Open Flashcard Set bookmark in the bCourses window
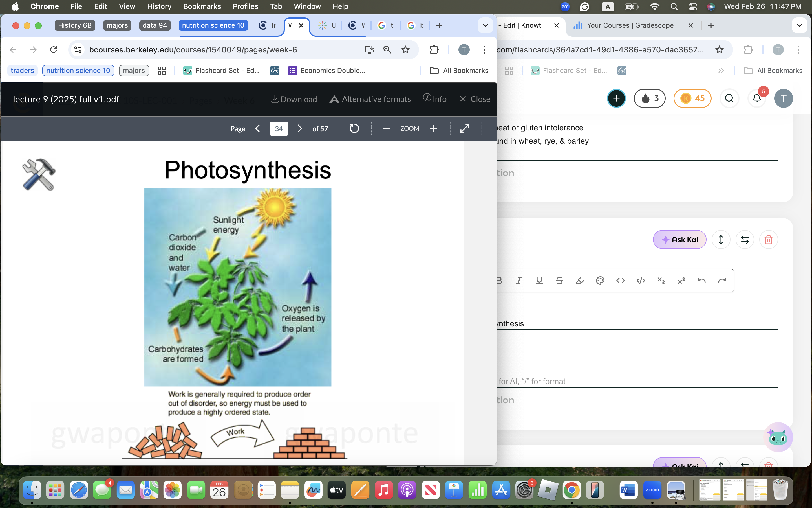Screen dimensions: 812x508 click(222, 70)
